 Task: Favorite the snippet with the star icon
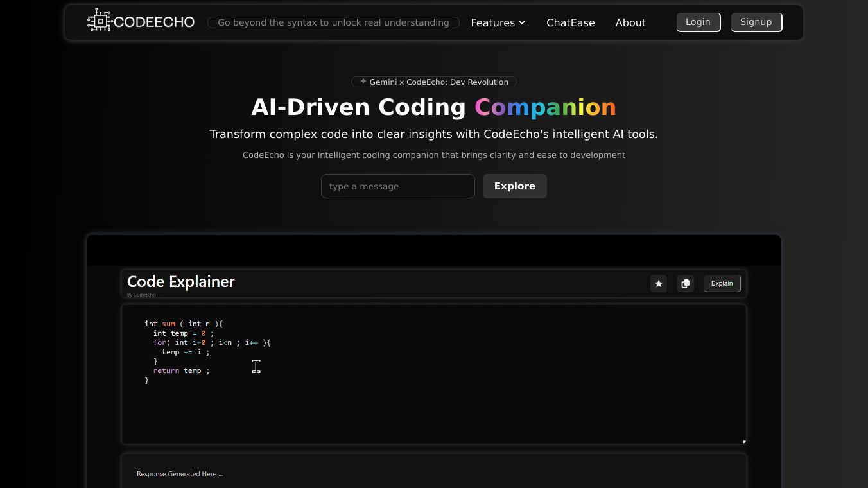[658, 284]
